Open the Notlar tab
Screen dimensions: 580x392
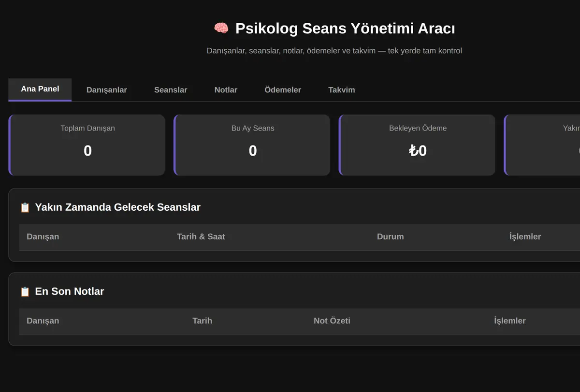tap(226, 90)
